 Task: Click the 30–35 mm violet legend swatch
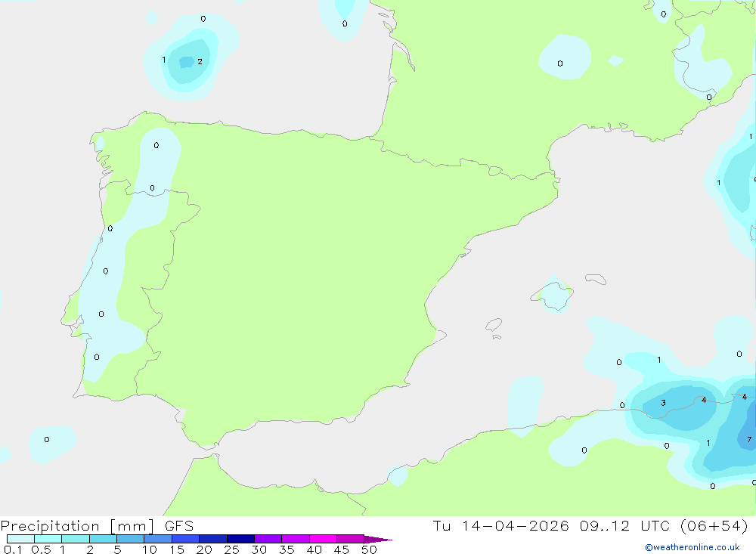coord(268,539)
